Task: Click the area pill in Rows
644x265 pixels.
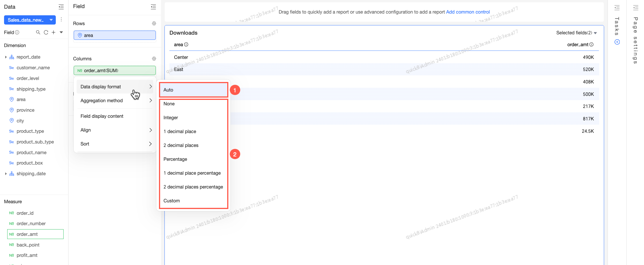Action: [x=115, y=35]
